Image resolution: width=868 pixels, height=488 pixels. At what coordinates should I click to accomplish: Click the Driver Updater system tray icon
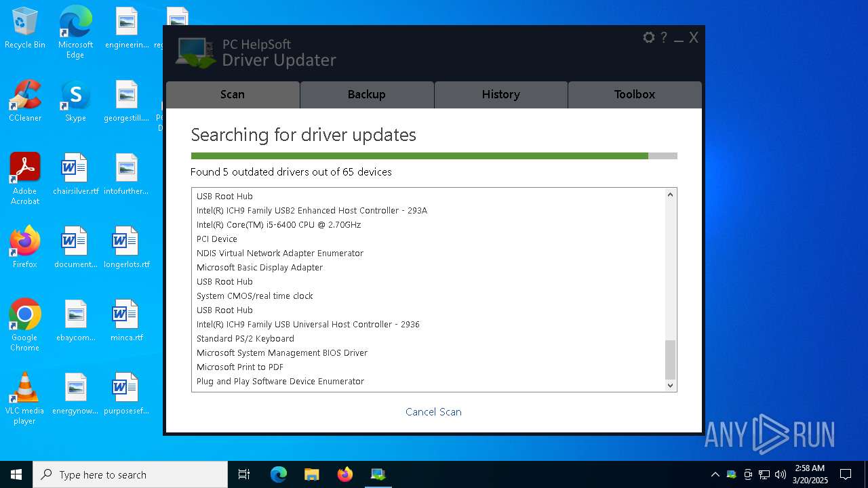click(731, 474)
